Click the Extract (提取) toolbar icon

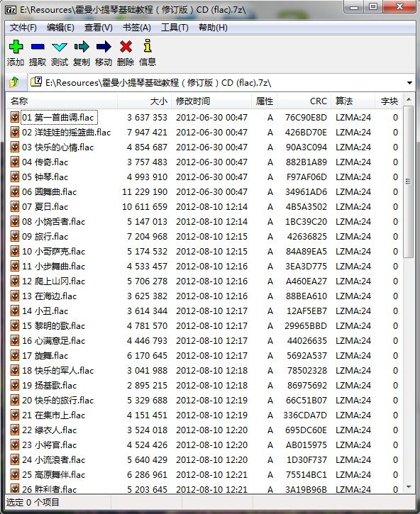coord(38,47)
